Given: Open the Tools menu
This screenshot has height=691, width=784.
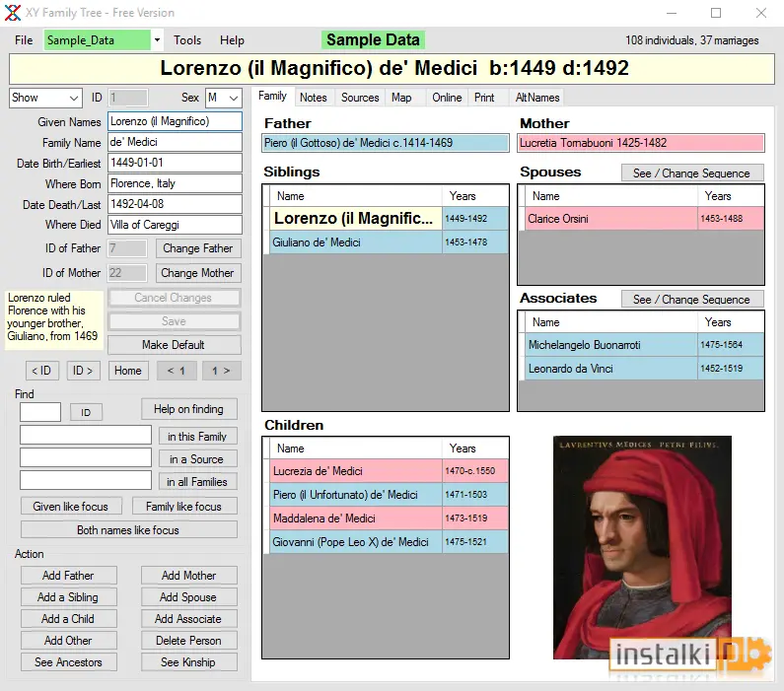Looking at the screenshot, I should coord(187,40).
